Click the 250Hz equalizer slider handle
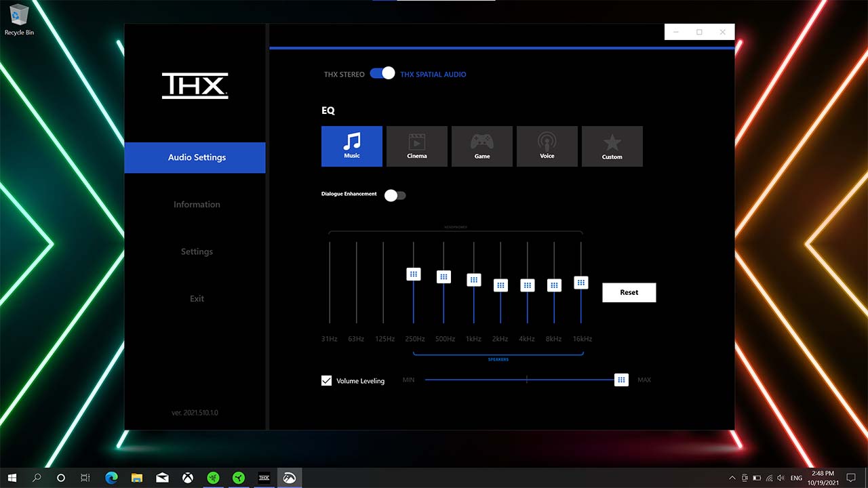Screen dimensions: 868x488 tap(414, 274)
